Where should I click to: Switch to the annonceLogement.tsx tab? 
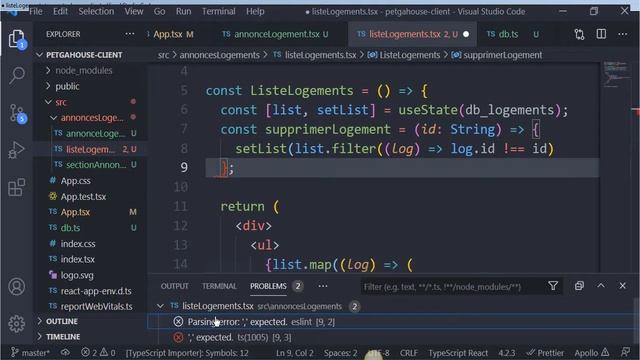(x=276, y=34)
